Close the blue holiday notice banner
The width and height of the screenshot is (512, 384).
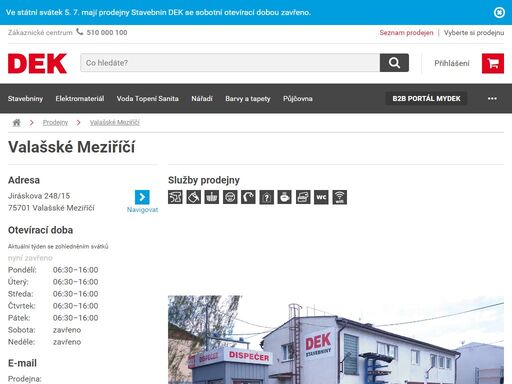pos(499,12)
